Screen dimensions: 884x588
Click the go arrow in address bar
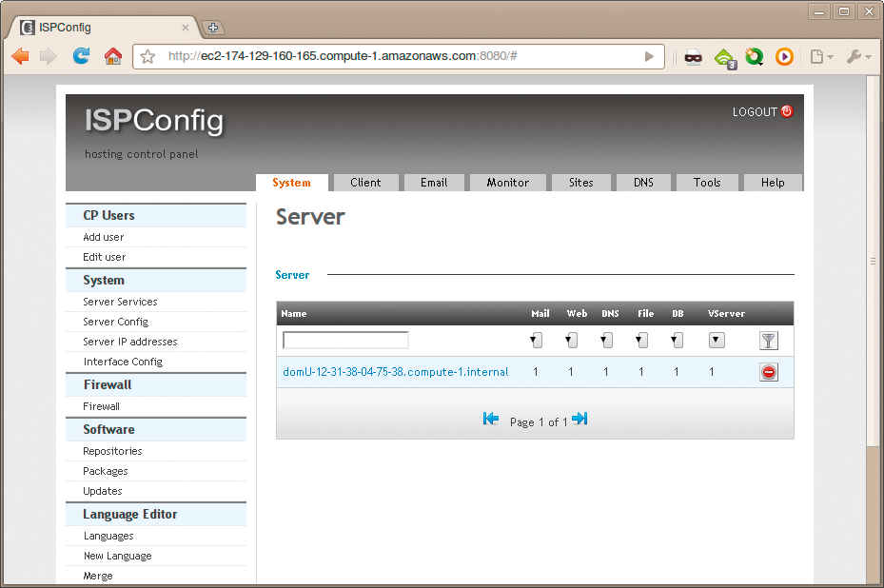650,56
